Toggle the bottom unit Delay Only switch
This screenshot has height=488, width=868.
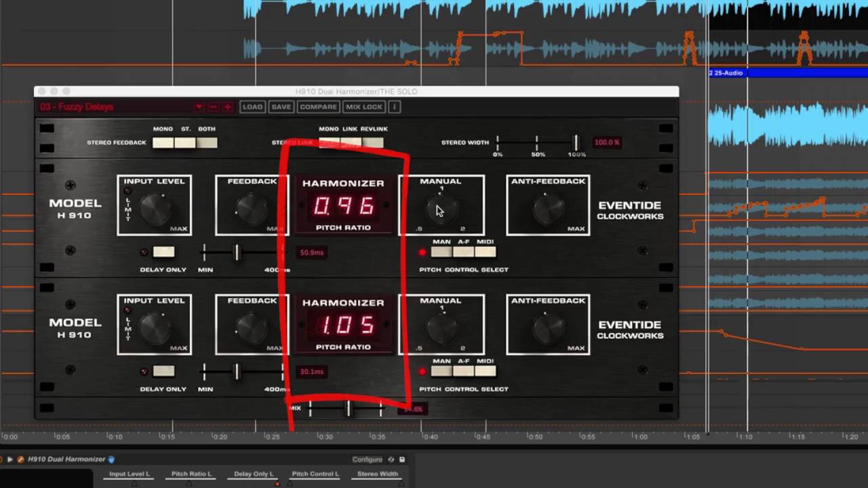coord(163,371)
